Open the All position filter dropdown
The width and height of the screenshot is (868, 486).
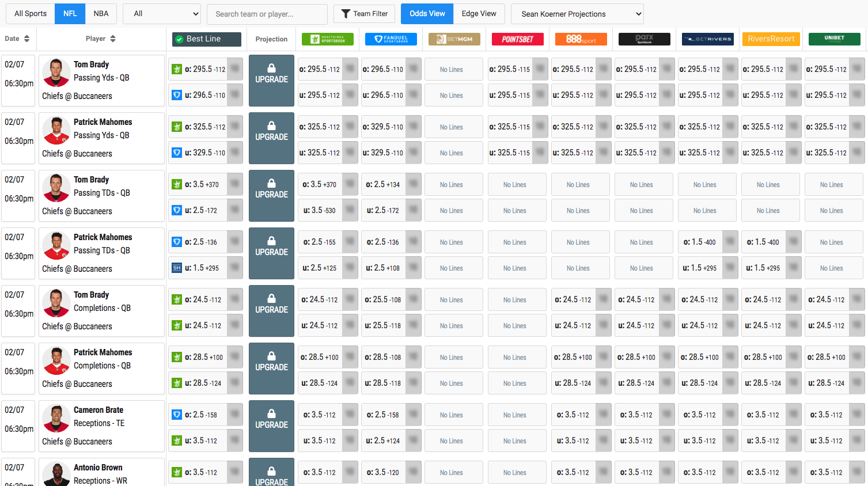[x=162, y=14]
